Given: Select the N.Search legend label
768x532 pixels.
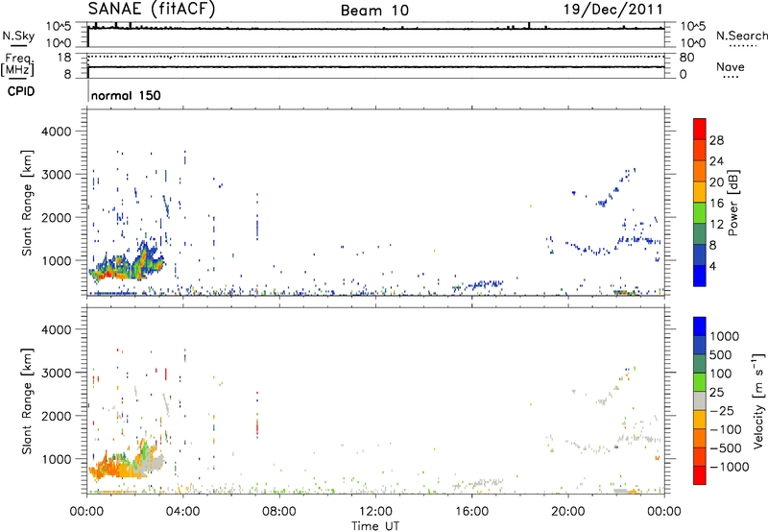Looking at the screenshot, I should [x=741, y=36].
